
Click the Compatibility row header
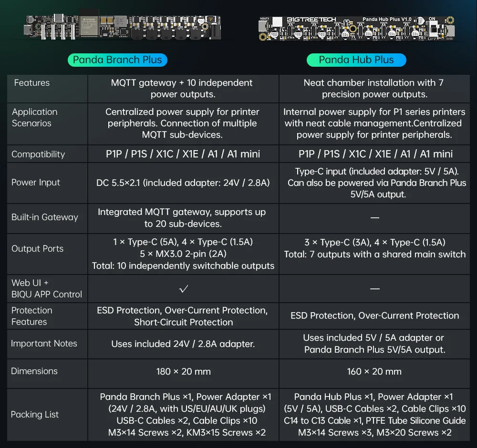pyautogui.click(x=38, y=154)
